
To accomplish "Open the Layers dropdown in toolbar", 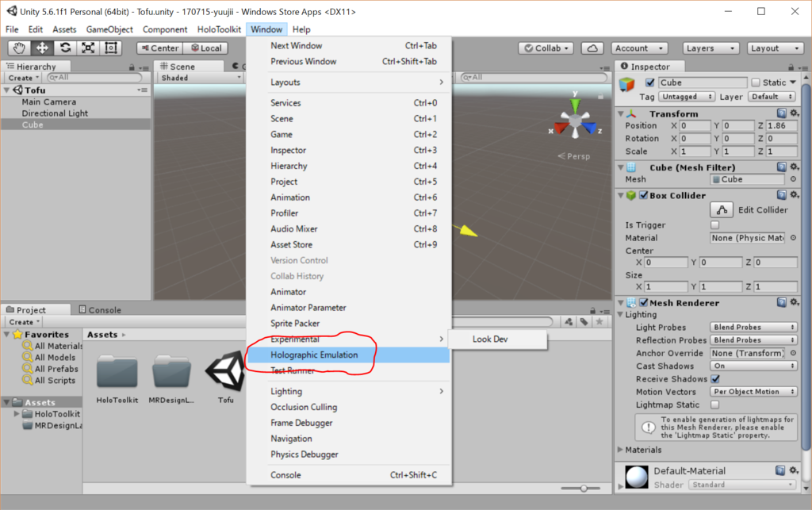I will (710, 48).
